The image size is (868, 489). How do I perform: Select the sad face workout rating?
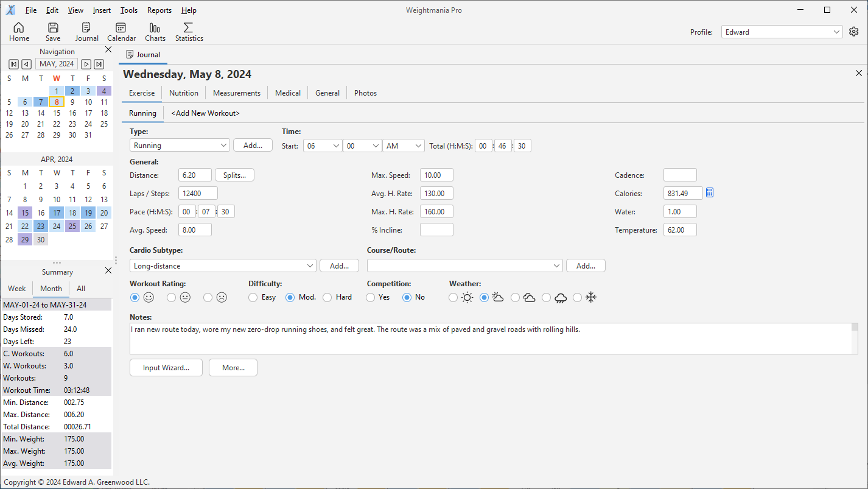pyautogui.click(x=208, y=297)
